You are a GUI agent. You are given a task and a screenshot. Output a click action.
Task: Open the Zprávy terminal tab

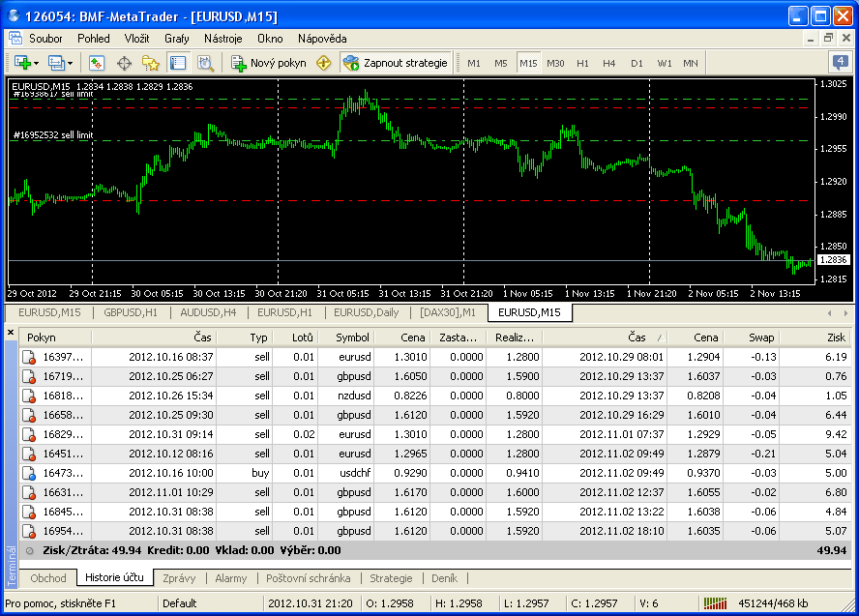click(179, 578)
